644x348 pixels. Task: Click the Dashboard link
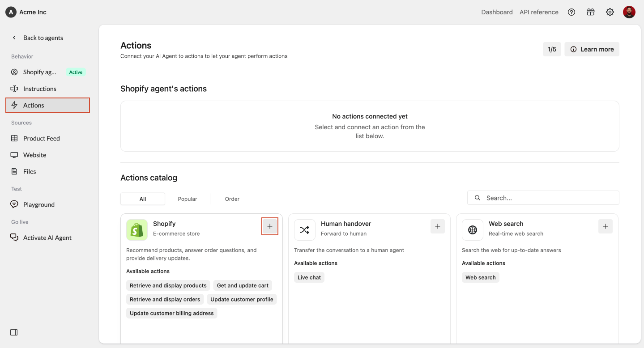(497, 12)
